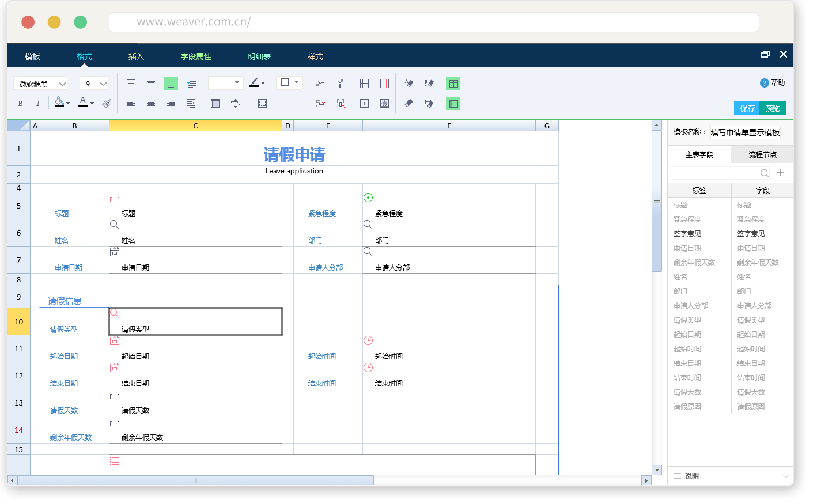This screenshot has width=821, height=504.
Task: Align text to the right
Action: coord(171,104)
